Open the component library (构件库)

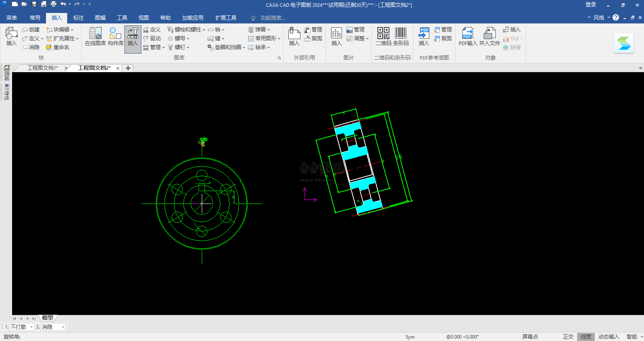click(x=116, y=36)
